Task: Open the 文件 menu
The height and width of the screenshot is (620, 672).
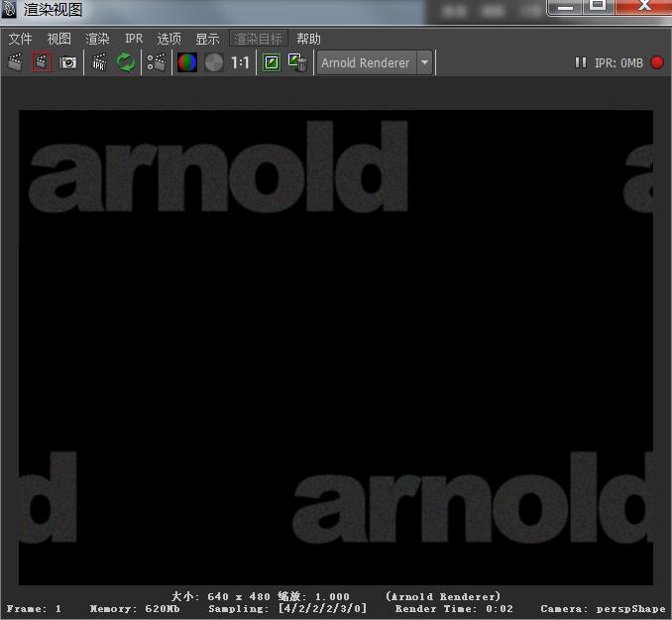Action: [20, 39]
